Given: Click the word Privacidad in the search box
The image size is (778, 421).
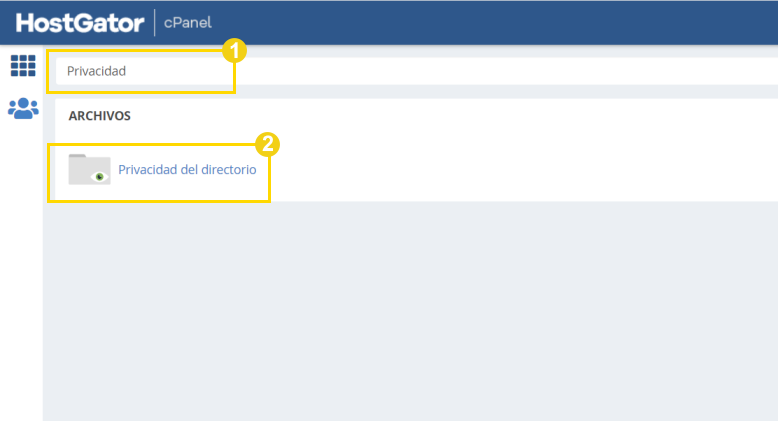Looking at the screenshot, I should click(96, 71).
